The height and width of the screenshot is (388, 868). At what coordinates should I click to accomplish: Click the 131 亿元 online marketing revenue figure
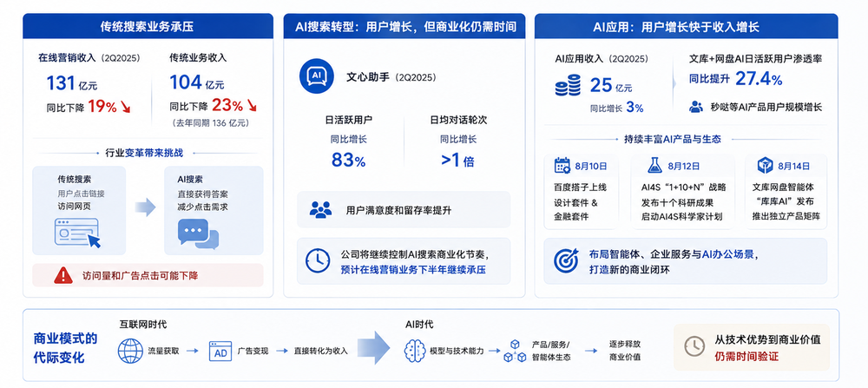tap(72, 83)
